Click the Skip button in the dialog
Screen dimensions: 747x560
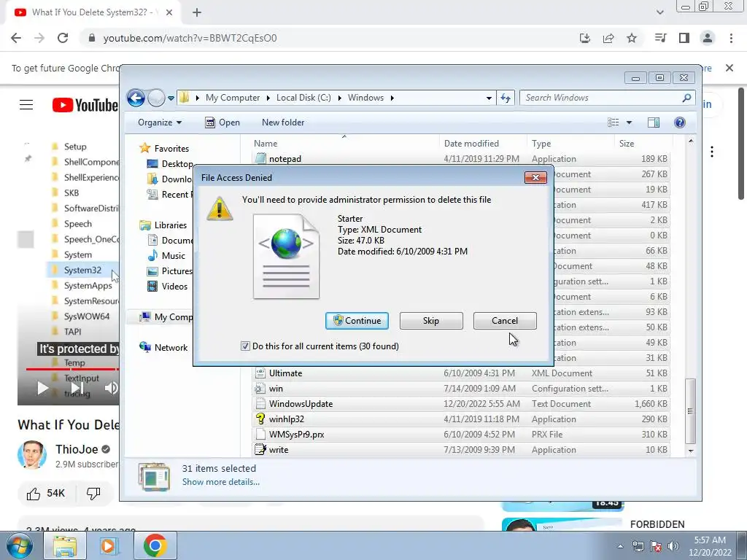pyautogui.click(x=430, y=321)
